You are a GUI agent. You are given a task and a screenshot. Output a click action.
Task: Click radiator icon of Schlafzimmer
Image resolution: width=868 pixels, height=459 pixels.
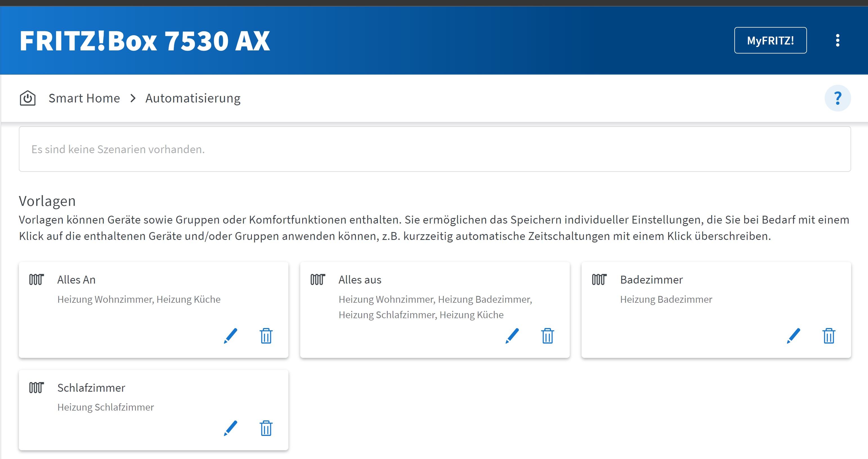(x=36, y=387)
